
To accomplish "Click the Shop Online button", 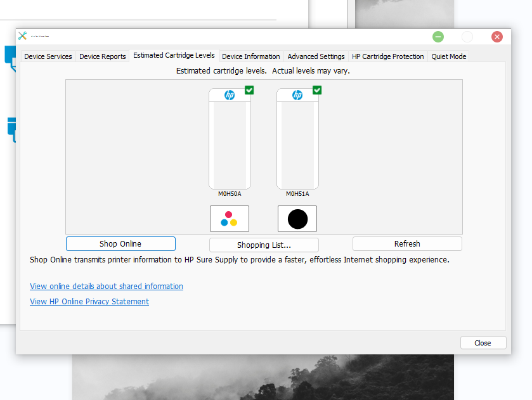I will 120,243.
